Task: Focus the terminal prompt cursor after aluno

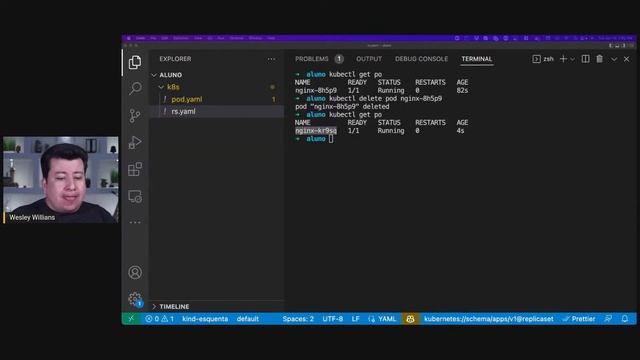Action: (x=331, y=139)
